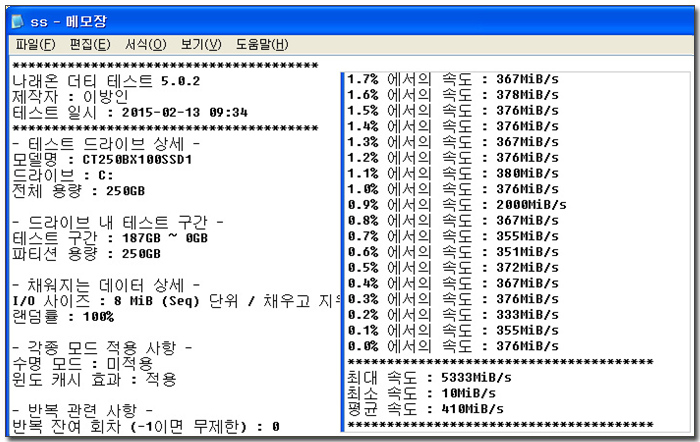The image size is (700, 442).
Task: Click the model name "CT250BX100SSD1" text
Action: click(137, 159)
